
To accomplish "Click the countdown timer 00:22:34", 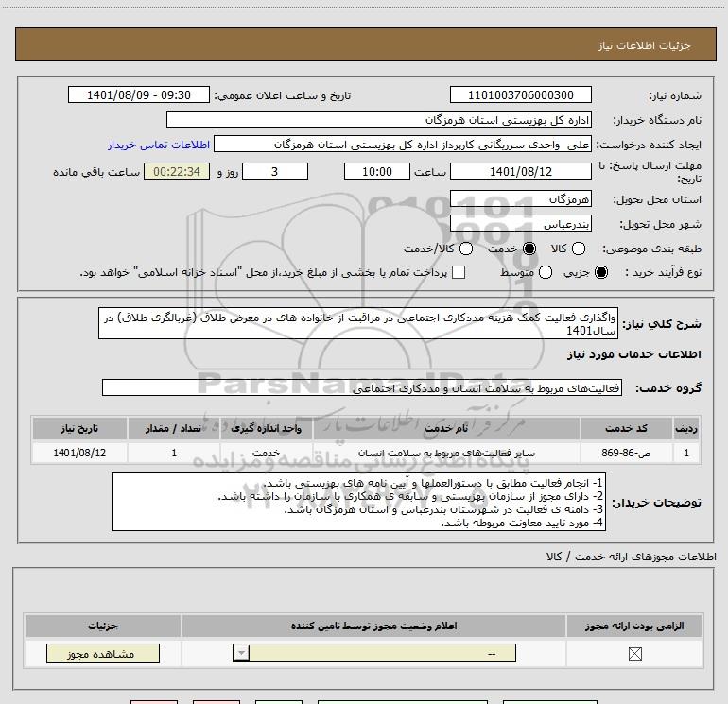I will tap(177, 172).
